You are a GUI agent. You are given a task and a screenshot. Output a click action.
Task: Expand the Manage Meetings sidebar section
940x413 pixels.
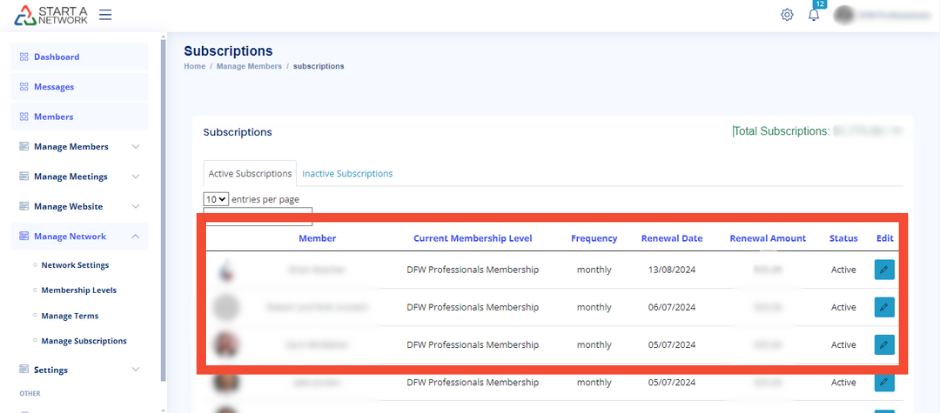point(136,177)
